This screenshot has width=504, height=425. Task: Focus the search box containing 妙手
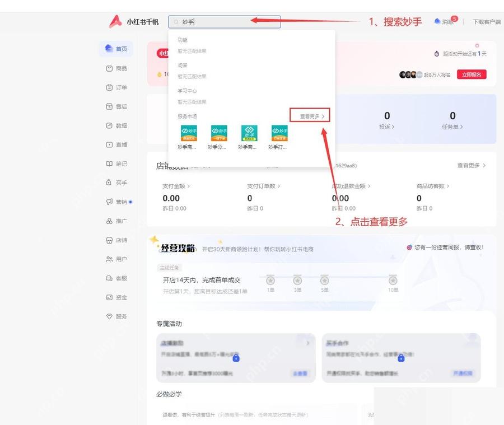[225, 22]
